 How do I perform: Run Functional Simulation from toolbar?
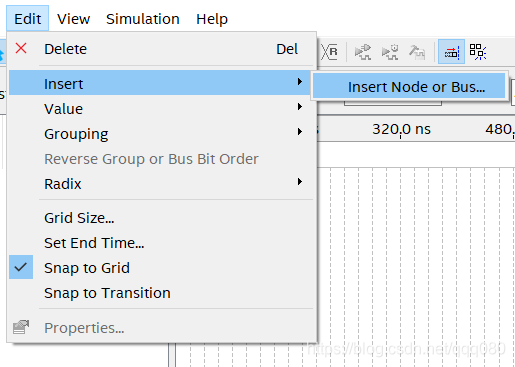[x=363, y=52]
